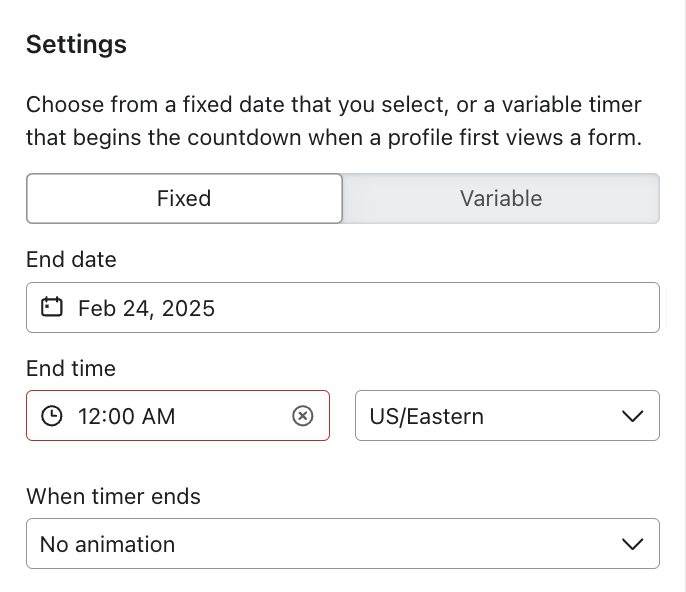Click the clock icon in End time
The width and height of the screenshot is (686, 592).
52,416
